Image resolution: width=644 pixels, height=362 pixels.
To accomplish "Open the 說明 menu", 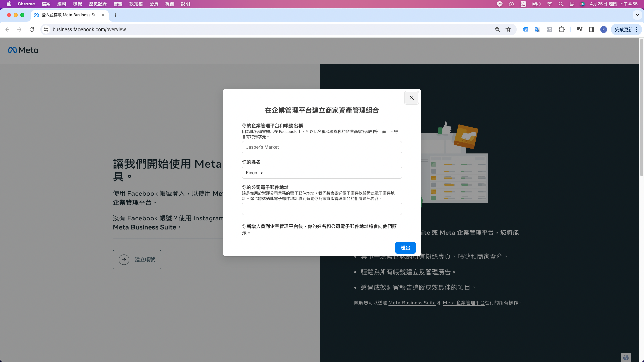I will click(x=185, y=4).
